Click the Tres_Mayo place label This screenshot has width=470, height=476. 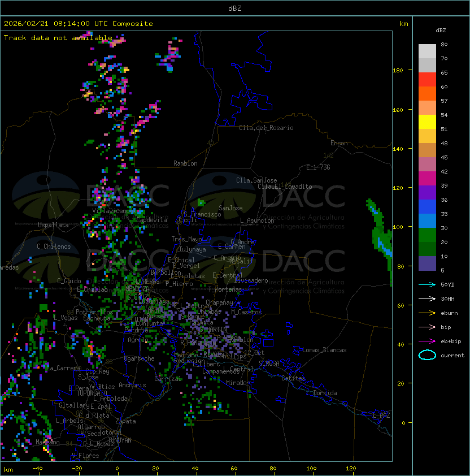pyautogui.click(x=186, y=239)
